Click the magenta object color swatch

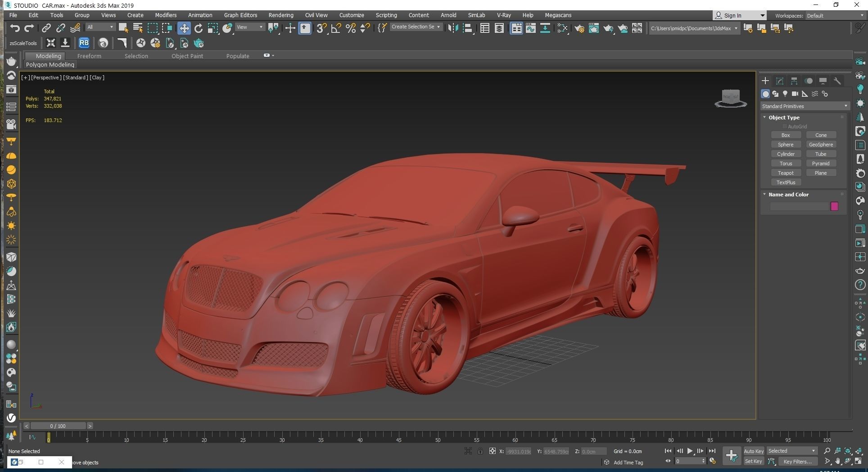834,206
